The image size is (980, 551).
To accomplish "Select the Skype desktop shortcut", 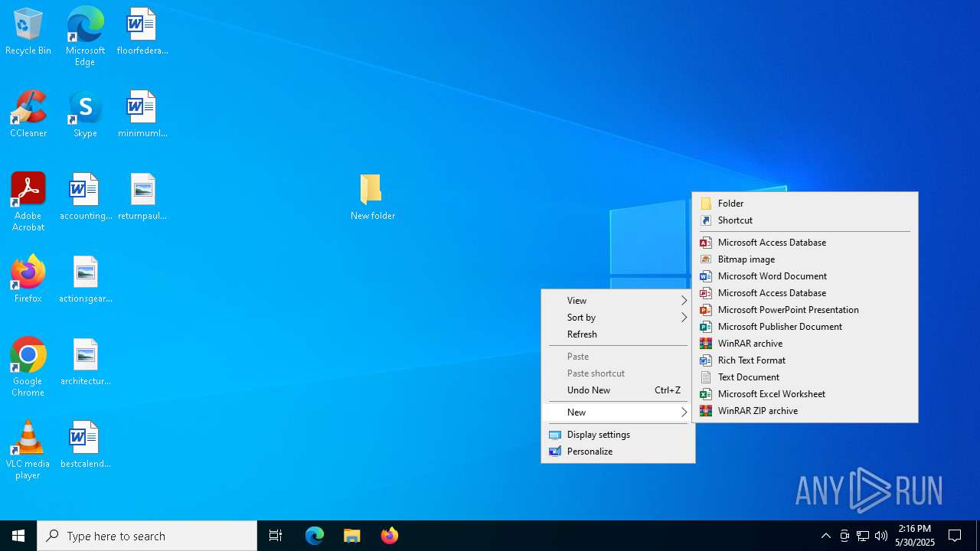I will point(85,115).
